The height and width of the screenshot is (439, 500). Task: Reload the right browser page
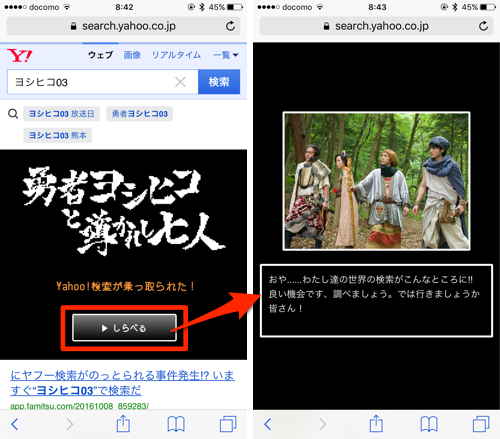tap(483, 26)
